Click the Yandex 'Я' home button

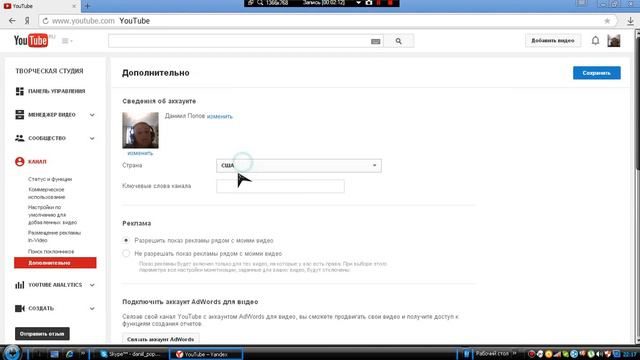27,21
